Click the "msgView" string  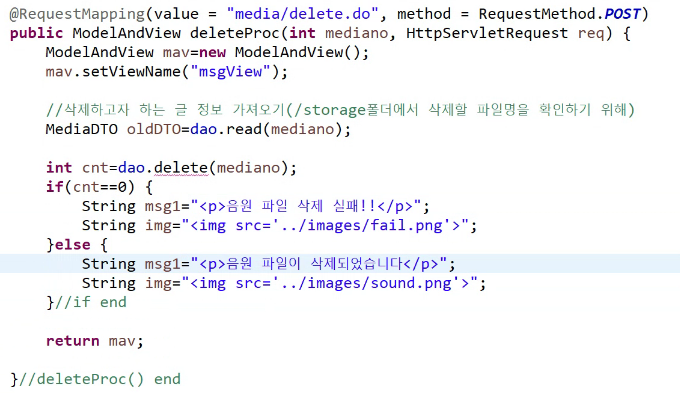230,71
